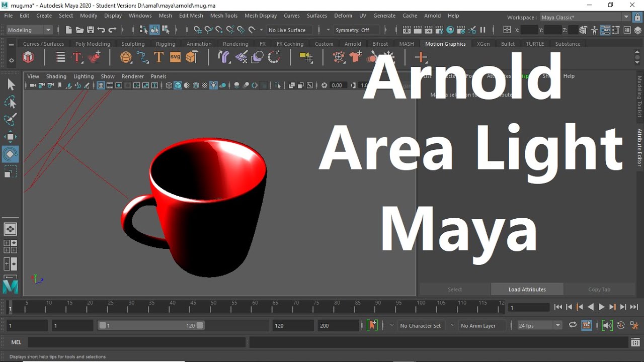Toggle playback loop icon
644x362 pixels.
tap(573, 325)
